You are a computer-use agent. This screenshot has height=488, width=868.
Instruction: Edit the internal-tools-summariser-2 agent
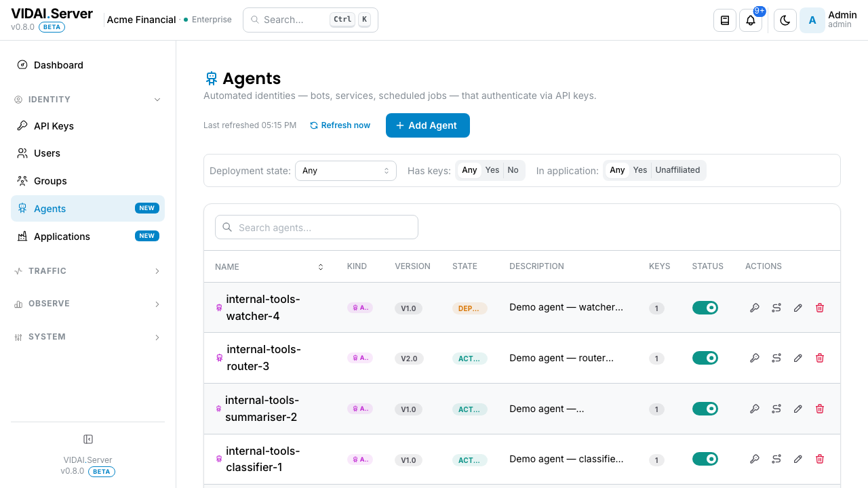(x=798, y=409)
